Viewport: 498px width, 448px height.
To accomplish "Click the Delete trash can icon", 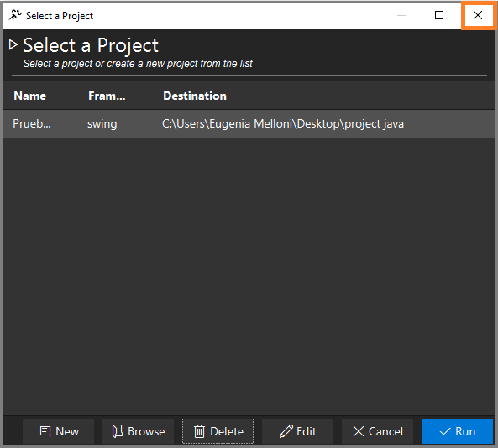I will pos(200,431).
